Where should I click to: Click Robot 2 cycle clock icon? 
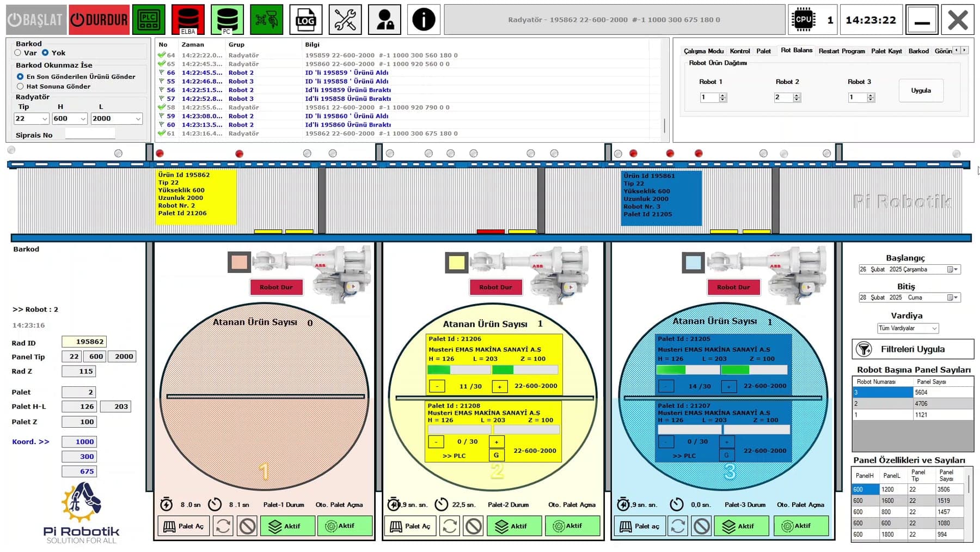point(442,504)
